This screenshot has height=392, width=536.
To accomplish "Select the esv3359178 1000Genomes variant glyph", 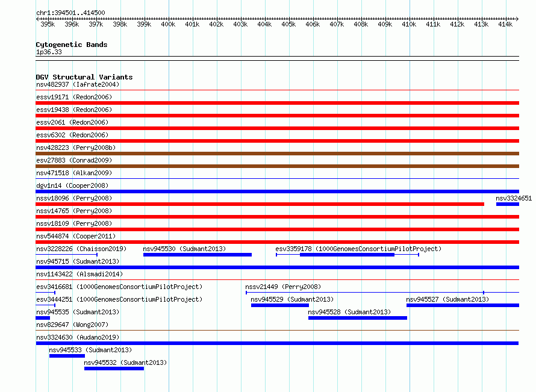I will point(347,255).
